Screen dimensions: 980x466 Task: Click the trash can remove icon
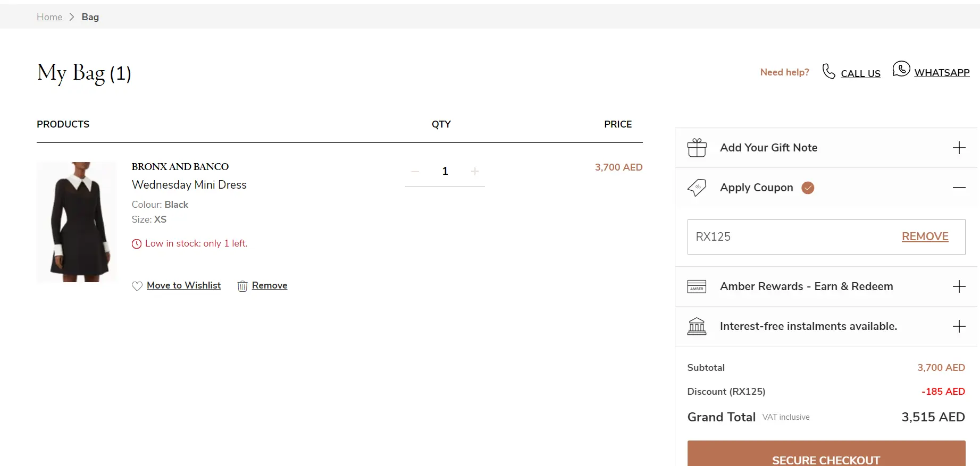(x=242, y=286)
